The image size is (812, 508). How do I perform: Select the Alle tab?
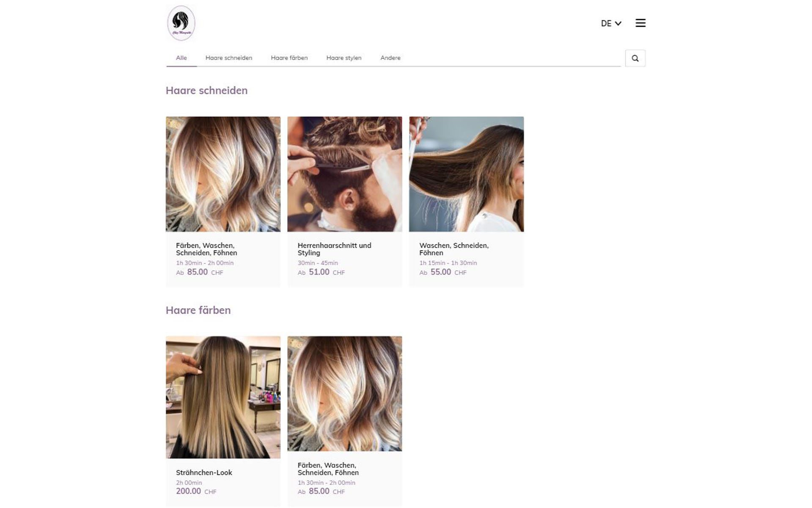(x=181, y=58)
